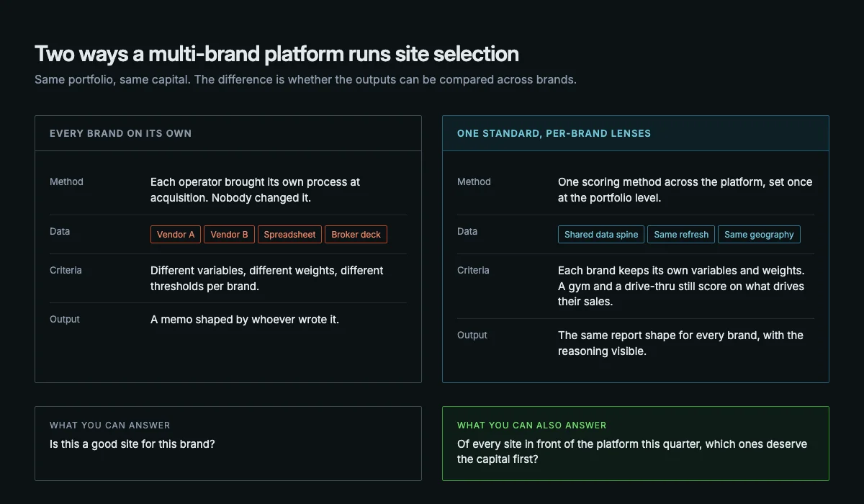Click the Output label in the left card

click(x=65, y=320)
